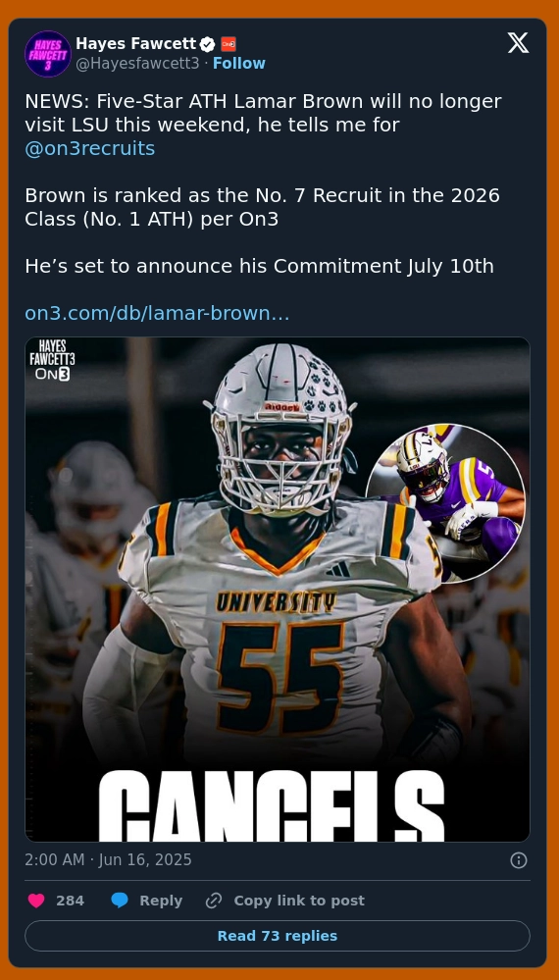Viewport: 559px width, 980px height.
Task: Click the 2:00 AM Jun 16, 2025 timestamp
Action: [x=108, y=860]
